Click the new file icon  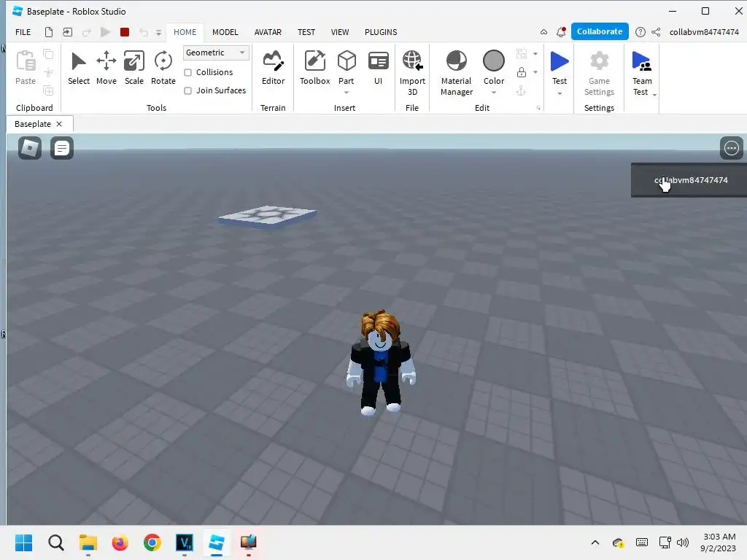tap(49, 32)
